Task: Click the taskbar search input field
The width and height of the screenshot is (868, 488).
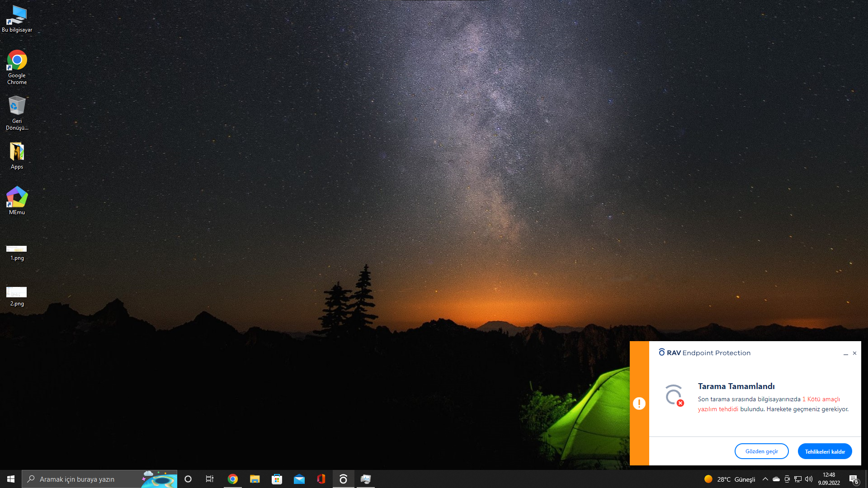Action: (90, 479)
